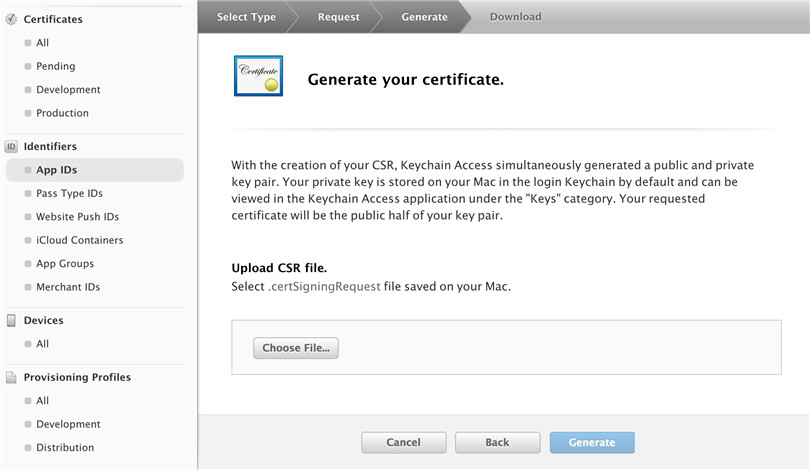Cancel the certificate creation
This screenshot has width=810, height=470.
point(403,442)
